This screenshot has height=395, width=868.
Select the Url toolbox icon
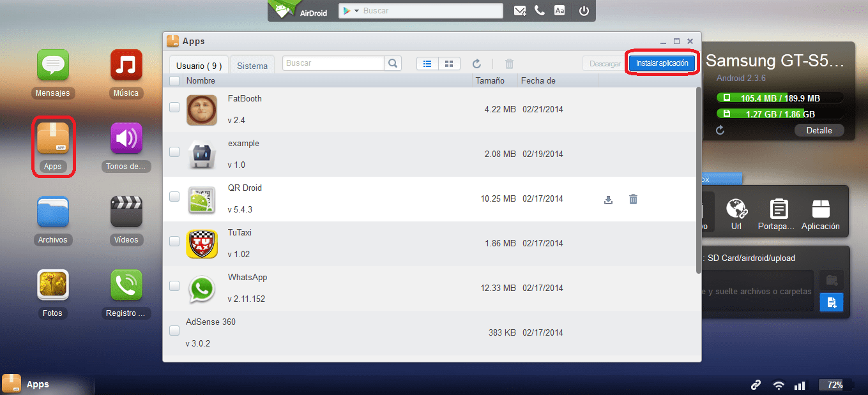click(x=736, y=215)
